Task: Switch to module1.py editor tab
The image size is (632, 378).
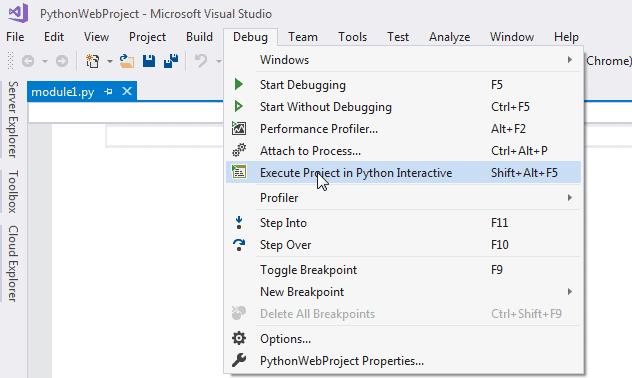Action: 63,92
